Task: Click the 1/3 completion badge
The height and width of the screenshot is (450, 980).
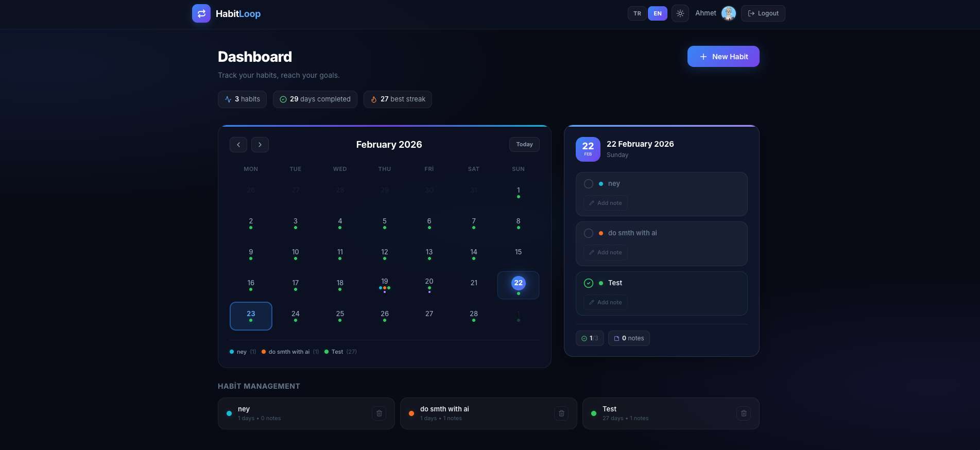Action: [x=590, y=338]
